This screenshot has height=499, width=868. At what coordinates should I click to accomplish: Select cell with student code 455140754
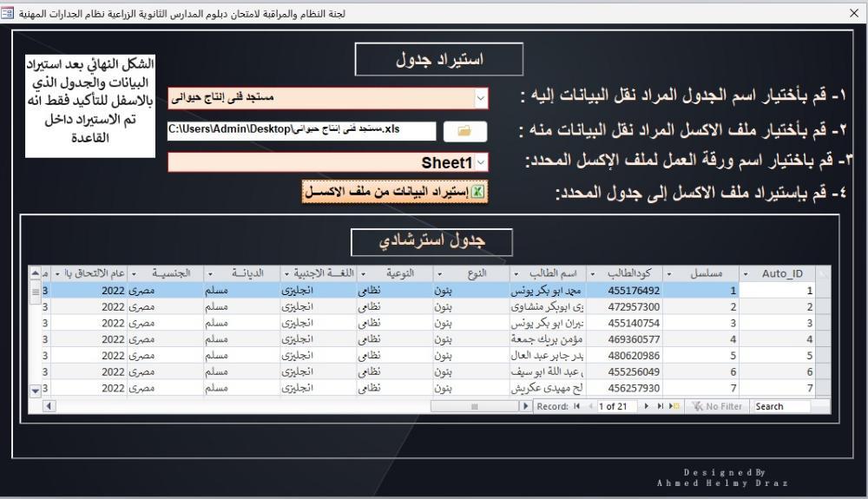[x=624, y=323]
